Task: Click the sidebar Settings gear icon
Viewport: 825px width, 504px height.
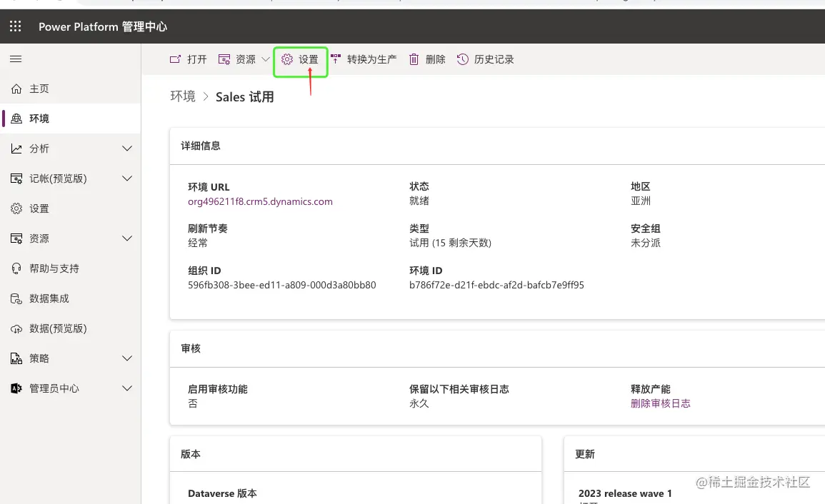Action: coord(16,209)
